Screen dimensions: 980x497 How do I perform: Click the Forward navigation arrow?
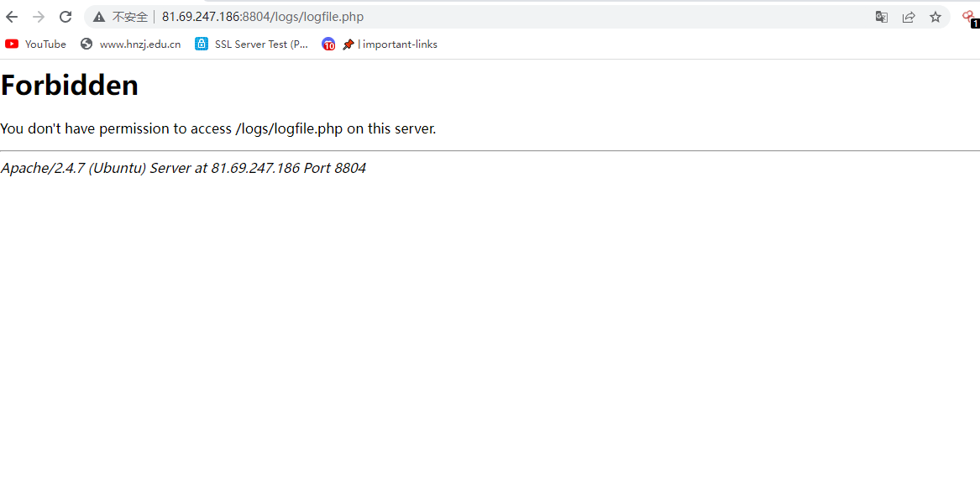click(x=39, y=17)
